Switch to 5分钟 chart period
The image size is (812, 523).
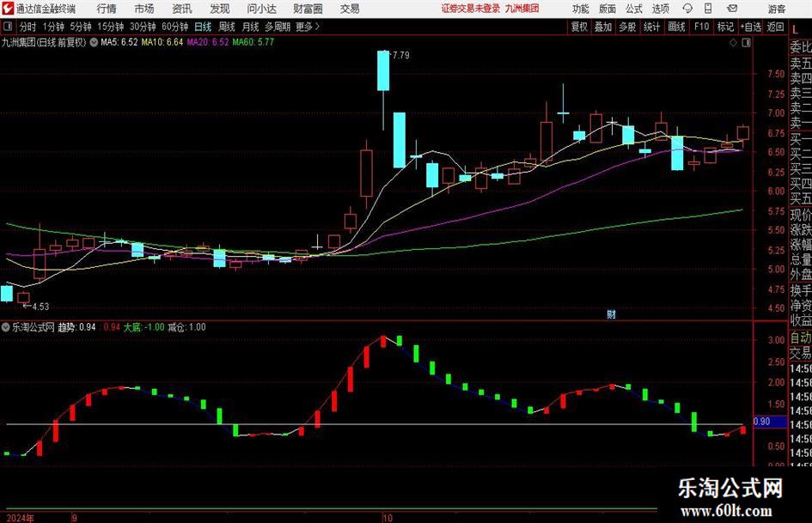81,27
